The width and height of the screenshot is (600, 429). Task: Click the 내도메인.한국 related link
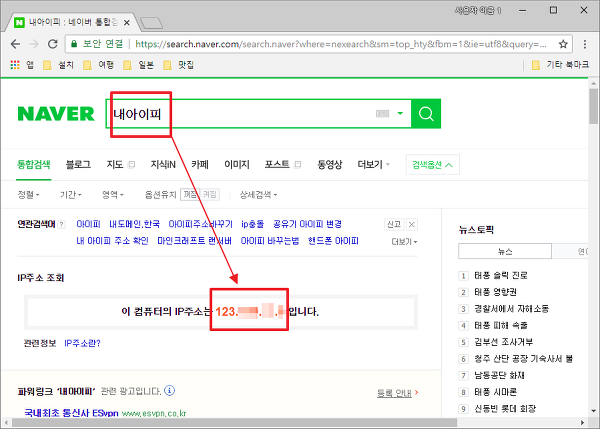pyautogui.click(x=134, y=224)
